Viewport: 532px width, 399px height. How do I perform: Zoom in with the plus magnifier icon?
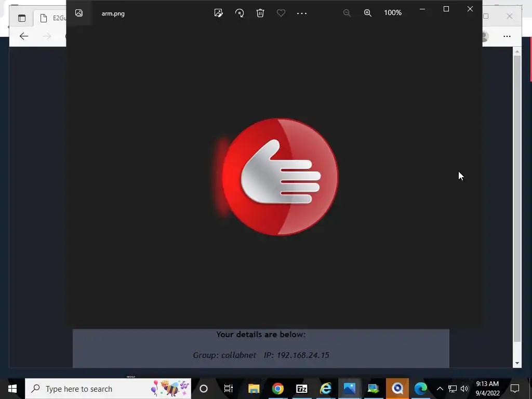(x=368, y=13)
